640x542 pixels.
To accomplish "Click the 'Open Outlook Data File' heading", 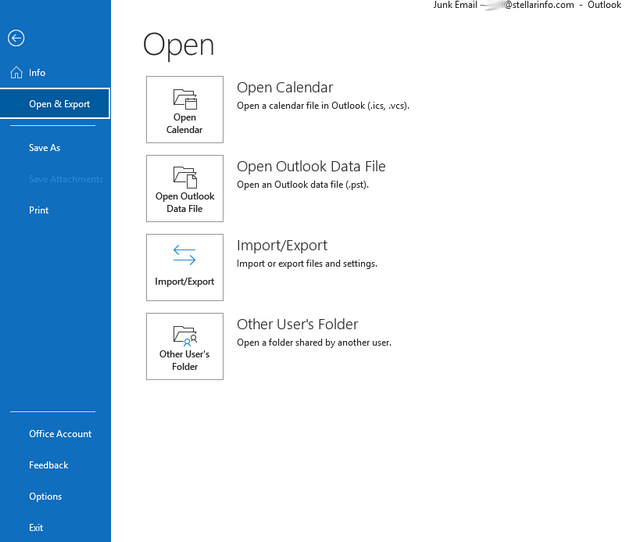I will click(x=311, y=166).
